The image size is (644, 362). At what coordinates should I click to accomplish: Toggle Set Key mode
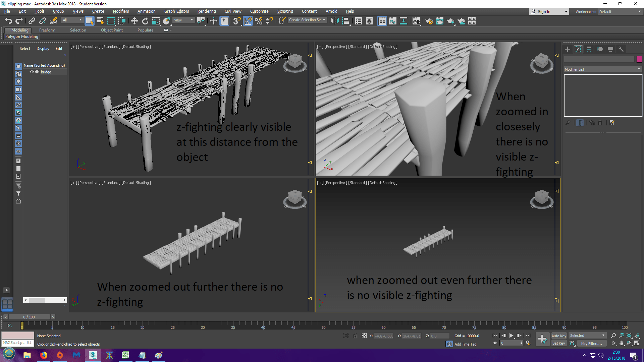tap(559, 343)
